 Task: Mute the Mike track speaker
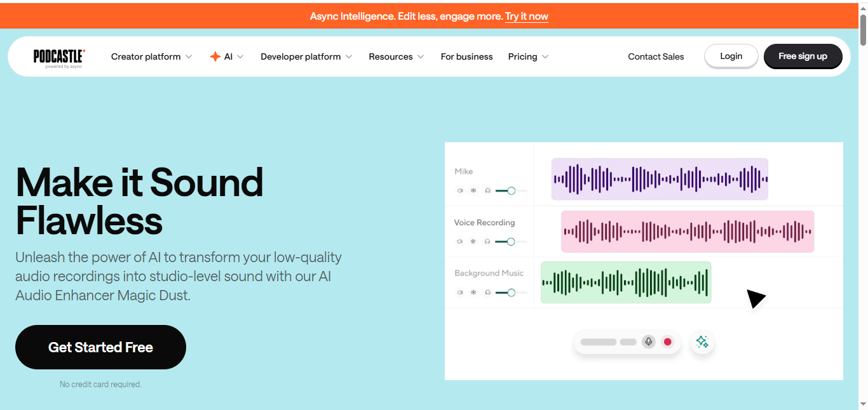[459, 190]
